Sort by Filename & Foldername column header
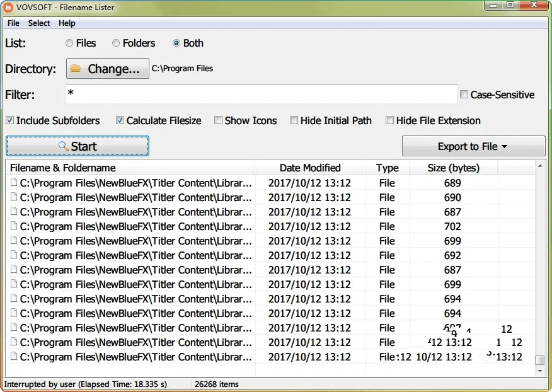Screen dimensions: 552x392 coord(131,168)
